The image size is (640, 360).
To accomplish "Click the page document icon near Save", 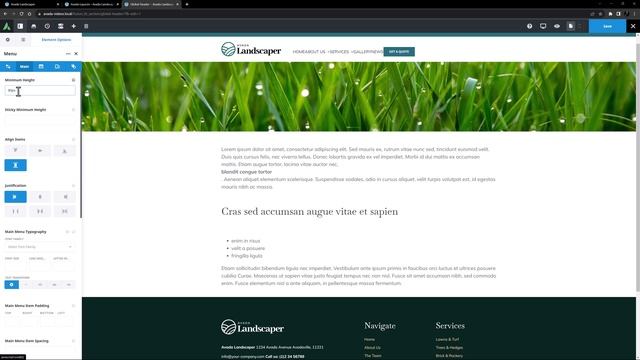I will point(571,26).
